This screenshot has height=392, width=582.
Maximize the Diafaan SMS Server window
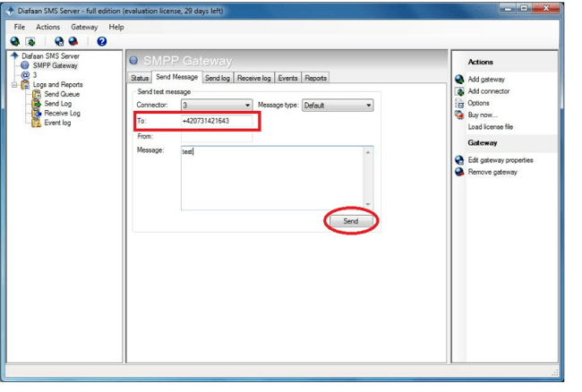[524, 8]
